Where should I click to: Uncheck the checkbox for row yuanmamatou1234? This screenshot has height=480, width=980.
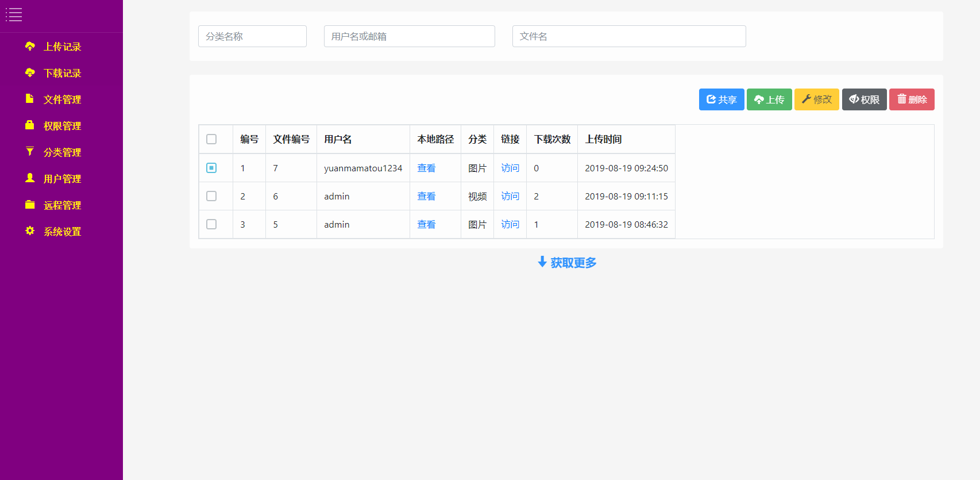[211, 168]
